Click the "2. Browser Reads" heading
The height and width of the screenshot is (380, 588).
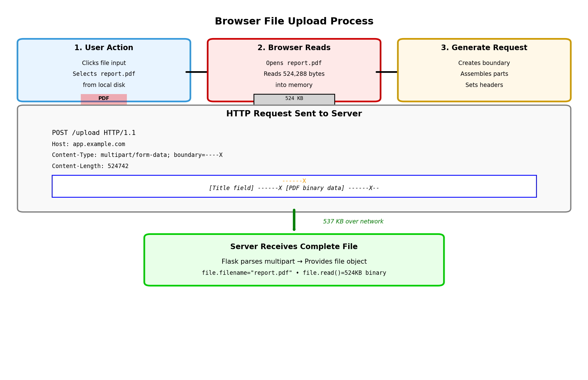(294, 48)
